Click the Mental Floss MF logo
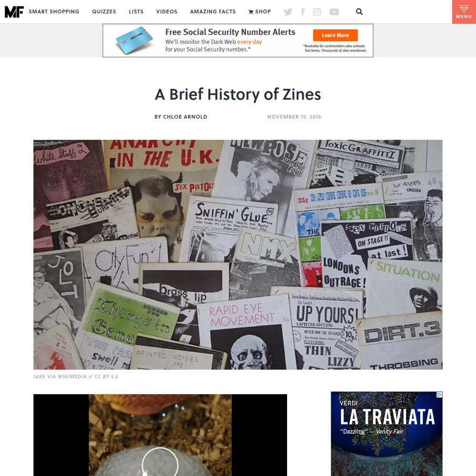The height and width of the screenshot is (476, 476). (x=14, y=12)
